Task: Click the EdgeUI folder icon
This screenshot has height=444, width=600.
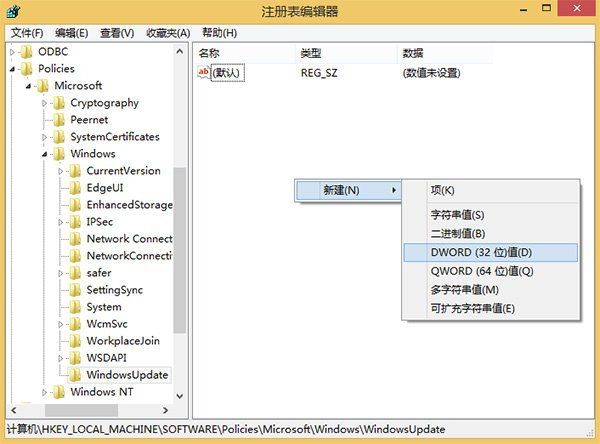Action: [x=75, y=188]
